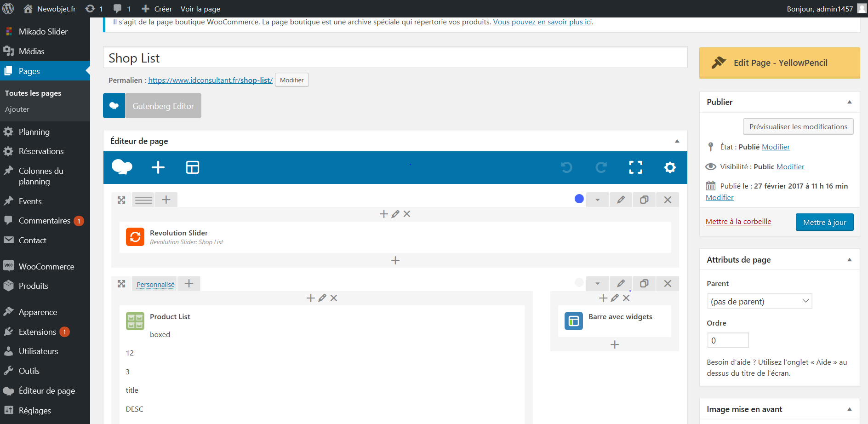This screenshot has width=868, height=424.
Task: Edit the first row with pencil icon
Action: [621, 200]
